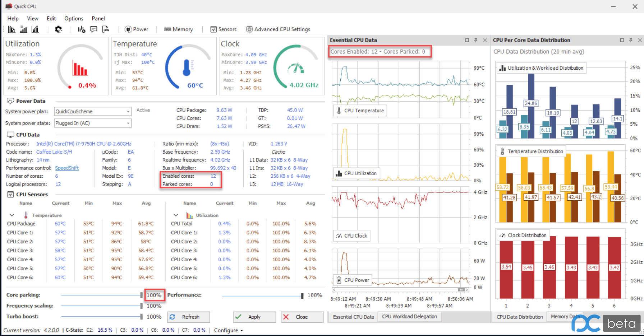
Task: Click the Temperature gauge thermometer dial
Action: [x=188, y=67]
